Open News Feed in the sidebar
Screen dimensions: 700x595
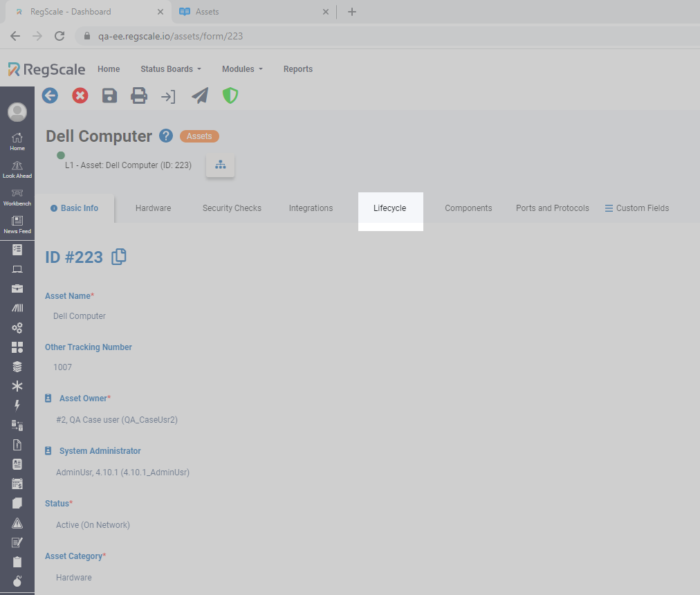tap(17, 225)
